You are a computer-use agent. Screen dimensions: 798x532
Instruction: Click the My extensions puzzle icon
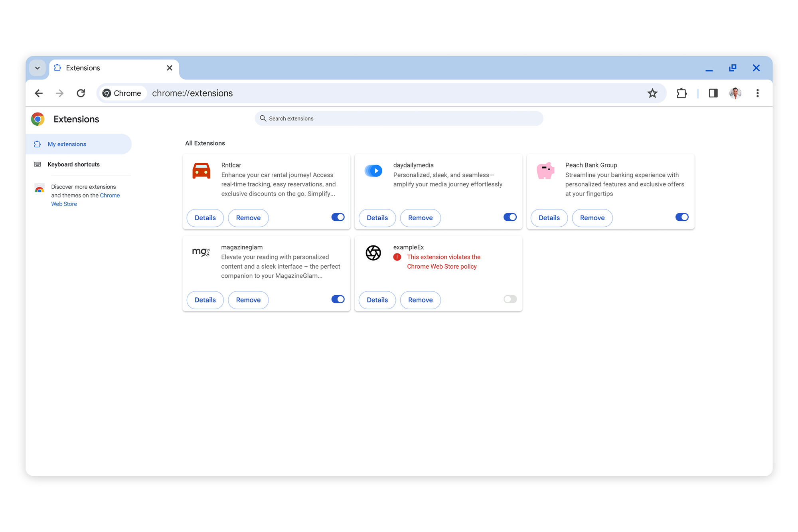pos(38,144)
